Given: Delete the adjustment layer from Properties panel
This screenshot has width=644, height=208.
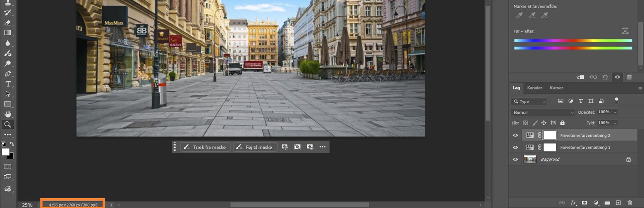Looking at the screenshot, I should (629, 77).
